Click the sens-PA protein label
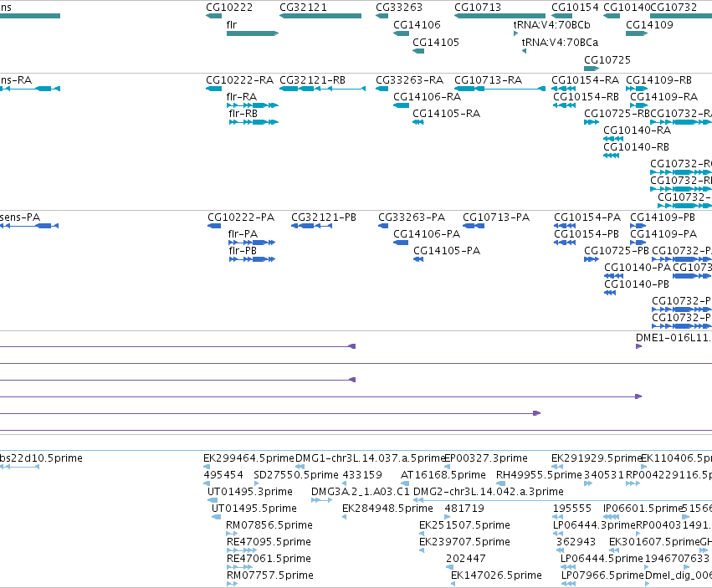The image size is (712, 588). pos(20,217)
